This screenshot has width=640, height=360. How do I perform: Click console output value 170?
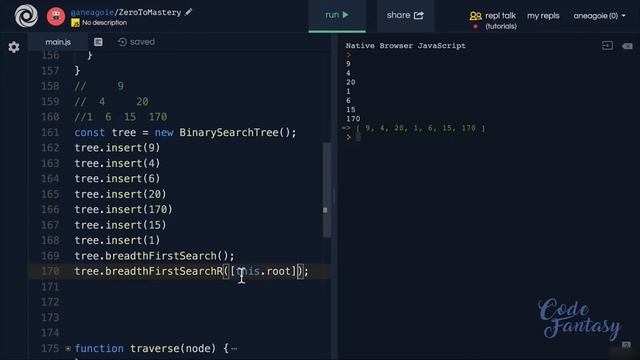353,119
